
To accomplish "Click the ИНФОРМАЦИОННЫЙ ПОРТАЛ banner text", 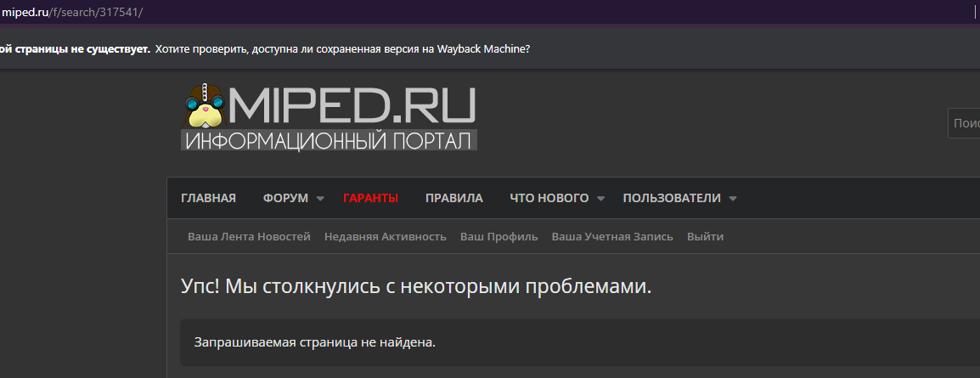I will [329, 140].
